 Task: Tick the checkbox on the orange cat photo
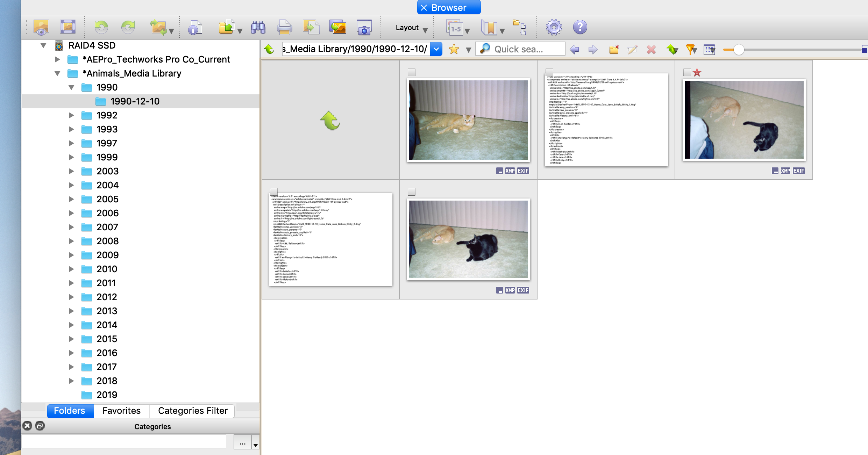click(412, 72)
